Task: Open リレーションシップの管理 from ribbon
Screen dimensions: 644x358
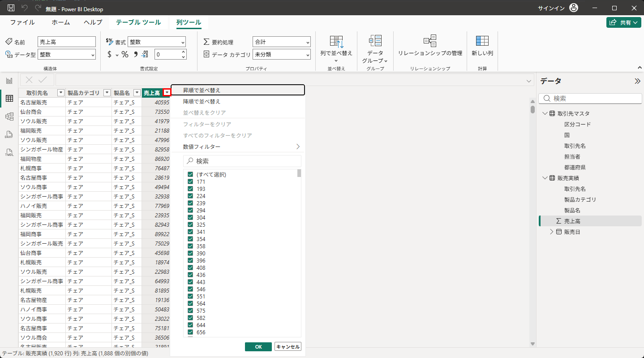Action: click(x=430, y=41)
